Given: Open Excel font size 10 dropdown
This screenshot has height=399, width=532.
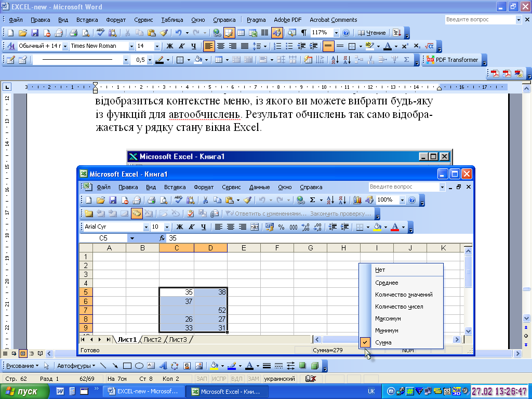Looking at the screenshot, I should pyautogui.click(x=167, y=227).
